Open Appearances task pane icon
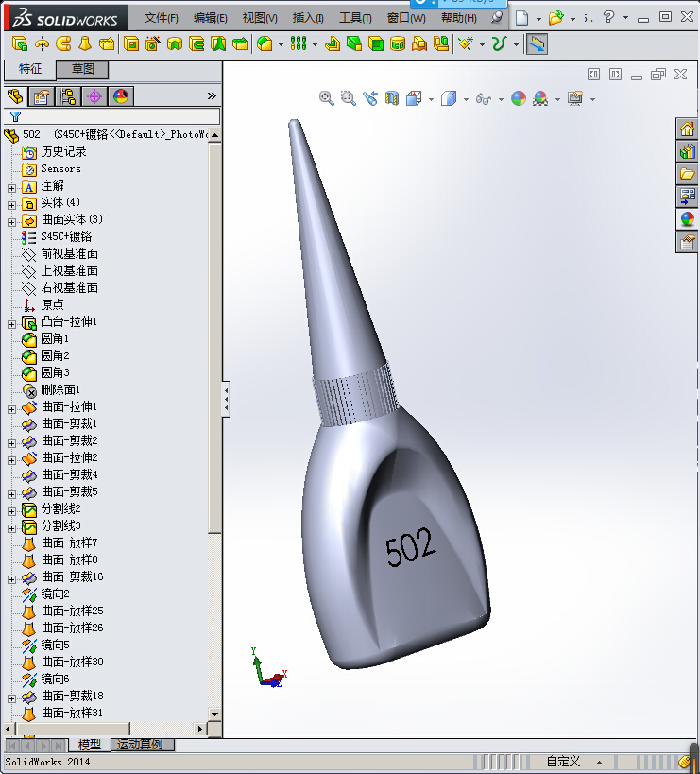Screen dimensions: 700x774 [x=687, y=218]
